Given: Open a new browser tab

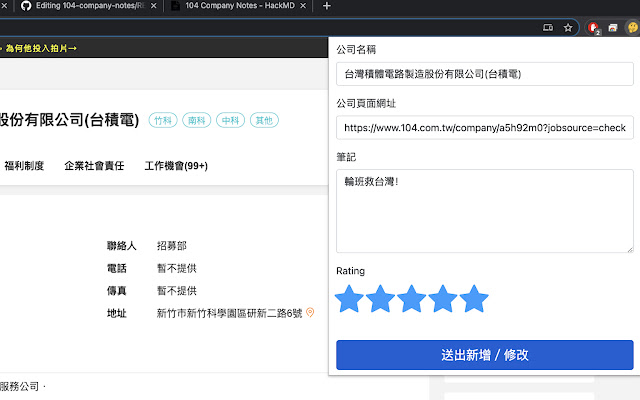Looking at the screenshot, I should (x=327, y=6).
